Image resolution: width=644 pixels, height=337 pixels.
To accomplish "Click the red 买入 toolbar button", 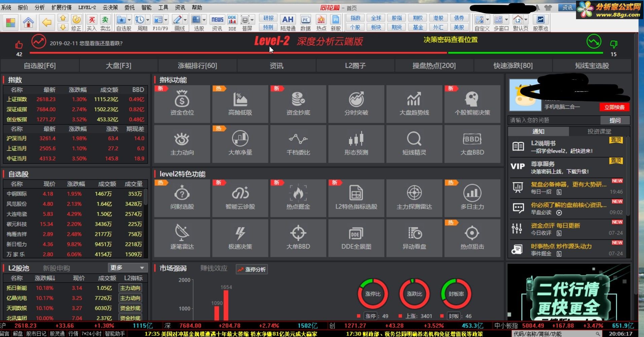I will pos(92,23).
